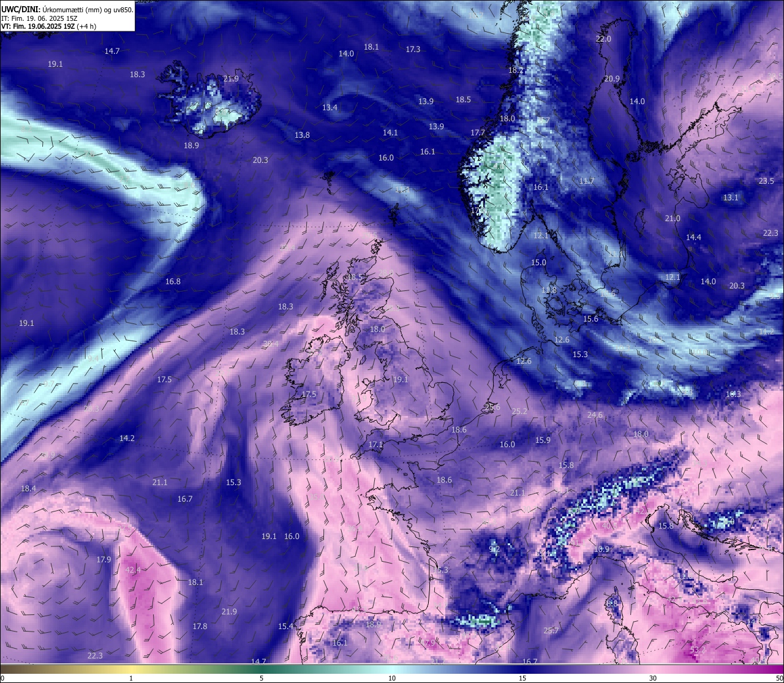This screenshot has height=683, width=784.
Task: Click the '13.8' map value
Action: [x=302, y=135]
